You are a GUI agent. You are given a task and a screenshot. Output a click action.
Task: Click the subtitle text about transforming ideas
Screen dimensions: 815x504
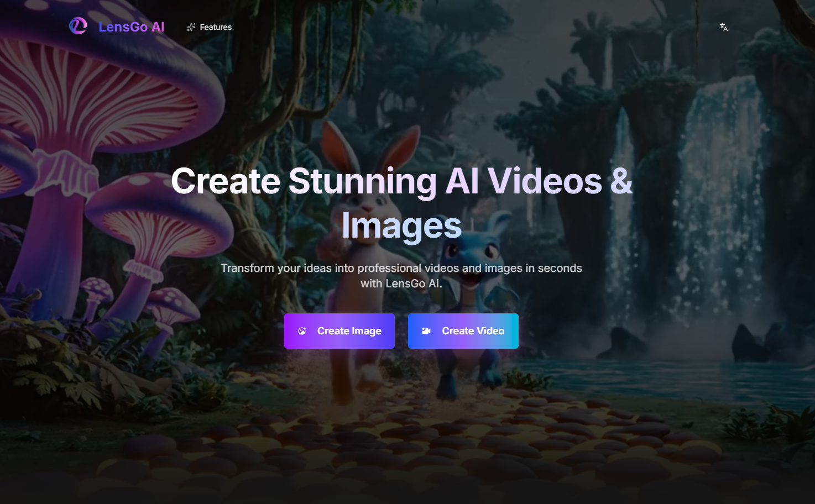401,275
